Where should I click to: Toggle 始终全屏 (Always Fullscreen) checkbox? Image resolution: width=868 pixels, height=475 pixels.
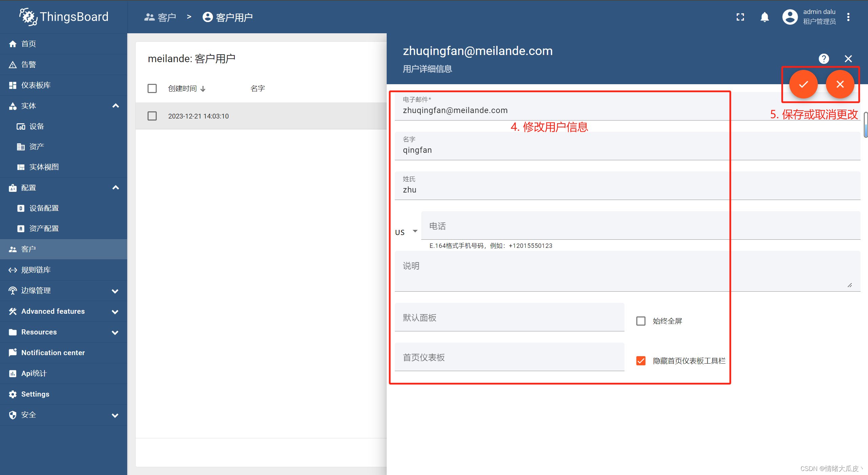(x=641, y=321)
